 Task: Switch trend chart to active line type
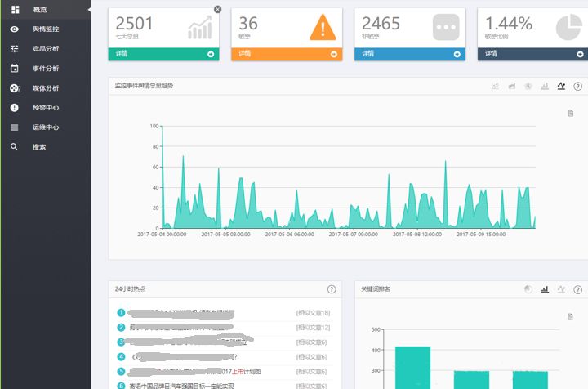point(561,86)
